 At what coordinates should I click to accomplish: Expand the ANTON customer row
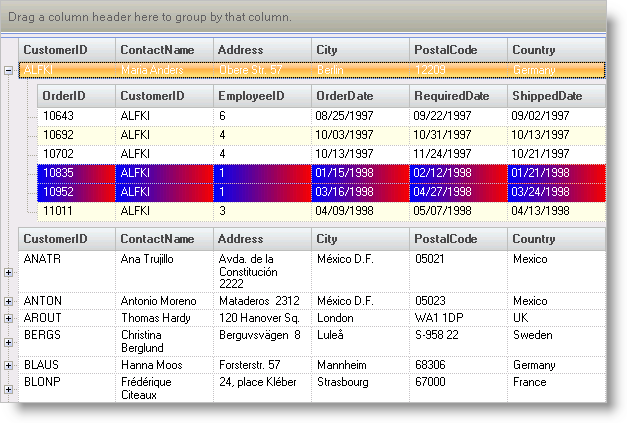tap(9, 301)
